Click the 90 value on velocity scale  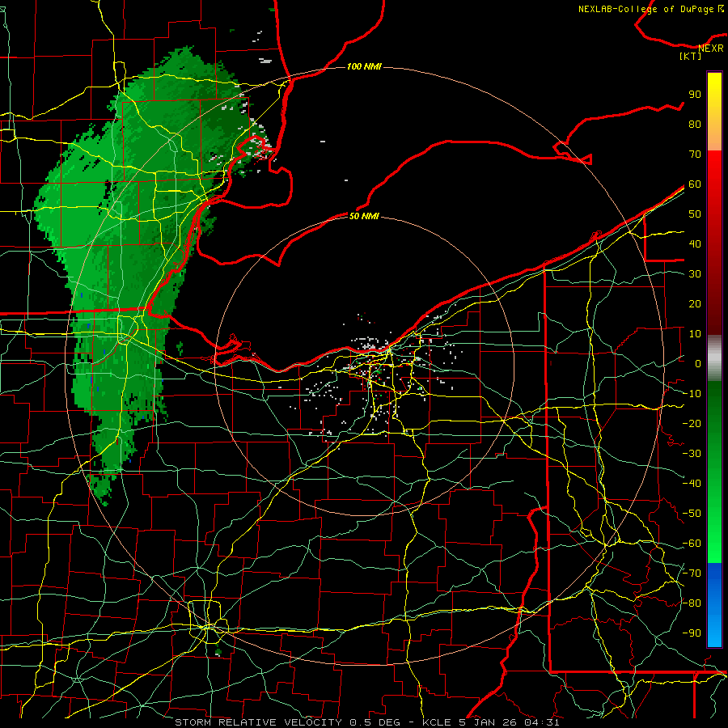(x=695, y=95)
